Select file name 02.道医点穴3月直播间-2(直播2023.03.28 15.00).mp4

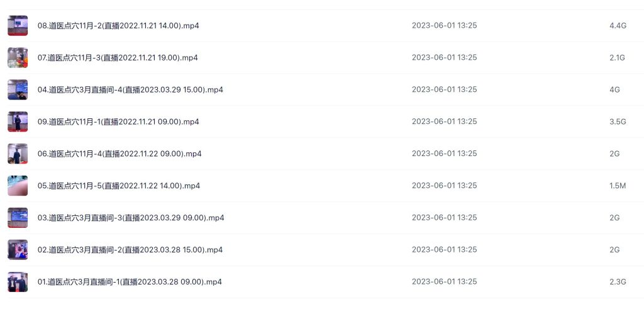130,251
